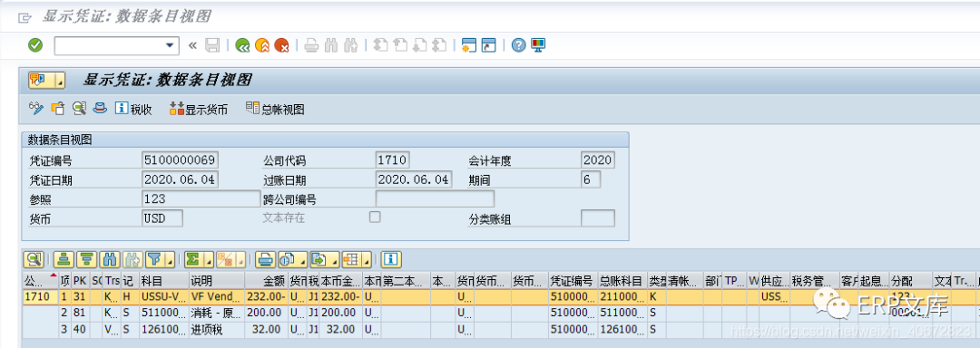Click the Export icon in grid toolbar
This screenshot has height=348, width=980.
[319, 259]
